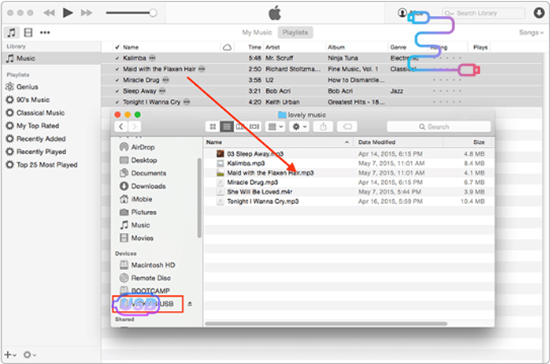Switch Finder to icon view
The height and width of the screenshot is (364, 550).
(x=213, y=127)
